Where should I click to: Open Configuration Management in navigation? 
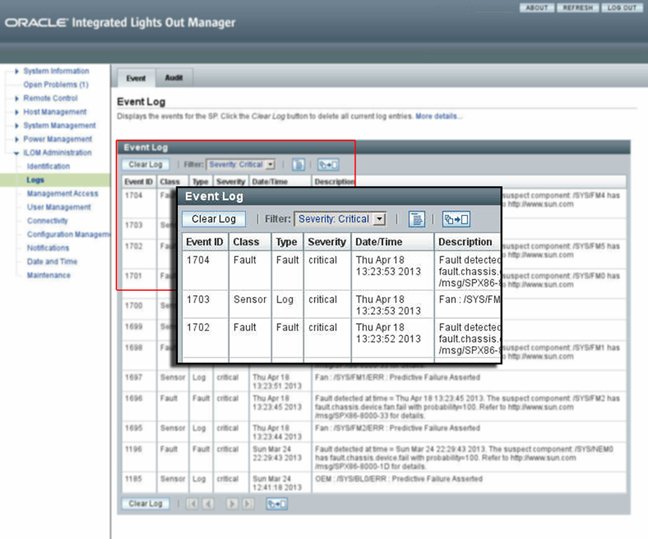coord(68,235)
